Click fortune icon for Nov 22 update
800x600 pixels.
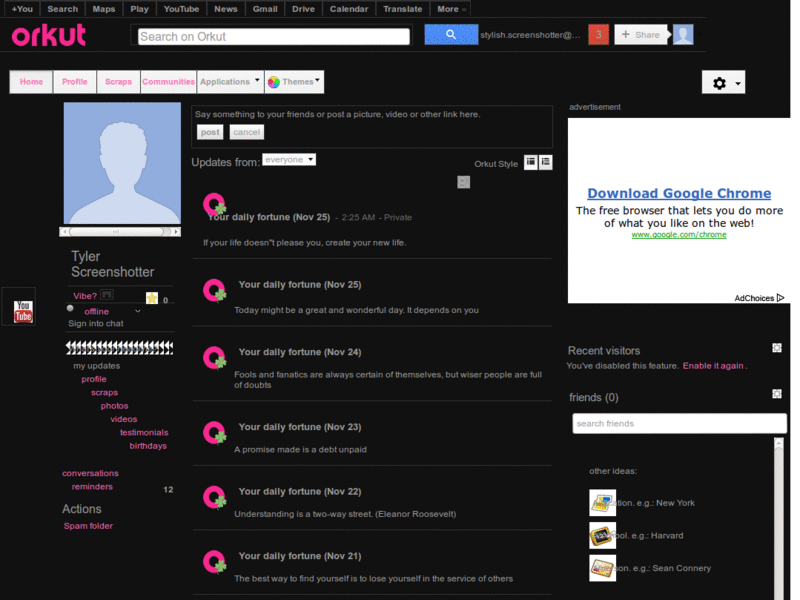pos(215,497)
